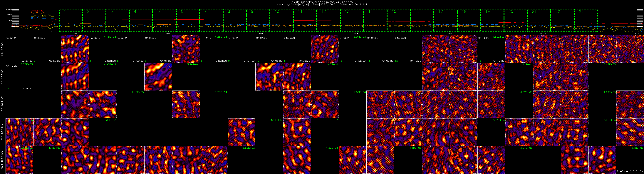The height and width of the screenshot is (174, 644).
Task: Click the 9.47E+03 peak value
Action: (x=610, y=64)
